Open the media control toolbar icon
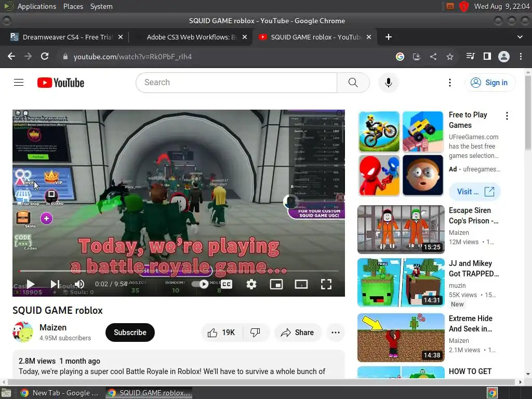This screenshot has height=399, width=532. tap(470, 56)
